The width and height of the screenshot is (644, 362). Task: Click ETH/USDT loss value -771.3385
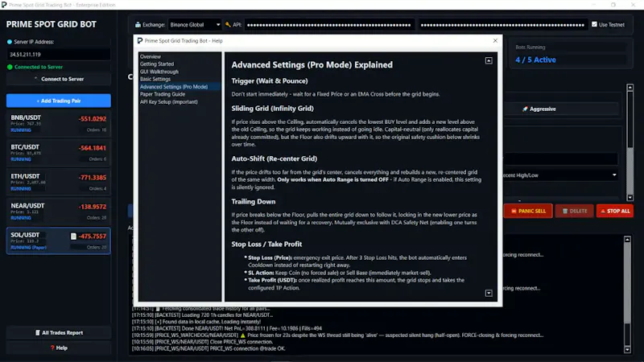[x=93, y=177]
